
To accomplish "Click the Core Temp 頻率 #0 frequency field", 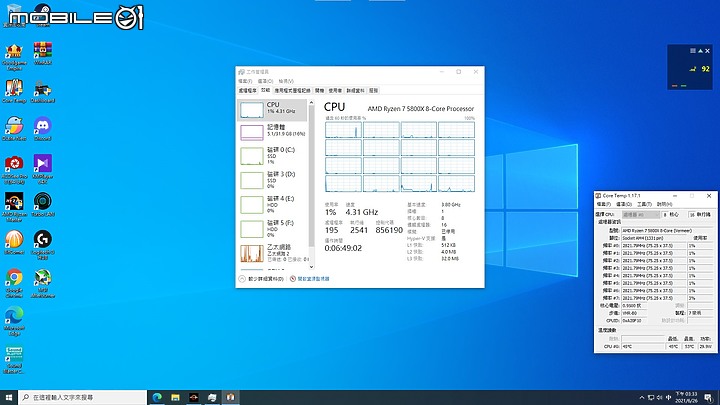I will tap(653, 246).
